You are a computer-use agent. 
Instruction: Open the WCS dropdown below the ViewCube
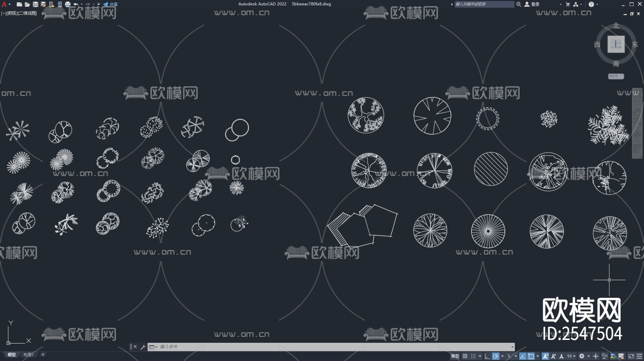[x=615, y=76]
